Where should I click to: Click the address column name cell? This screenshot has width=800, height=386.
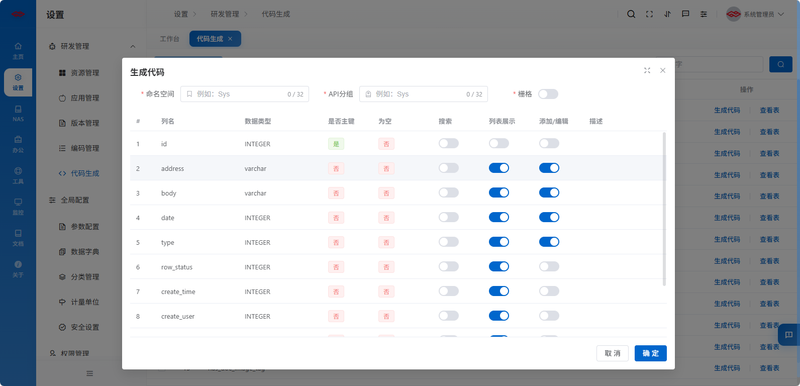172,168
